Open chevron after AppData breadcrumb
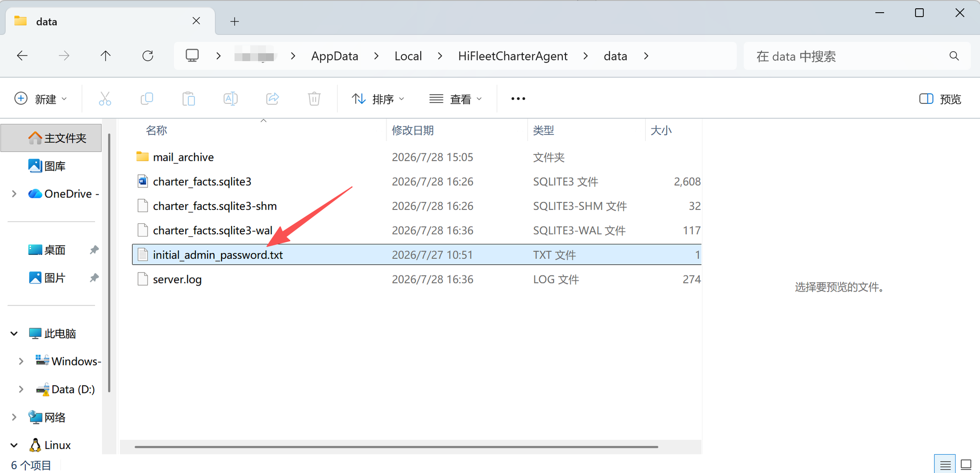Viewport: 980px width, 473px height. 376,56
